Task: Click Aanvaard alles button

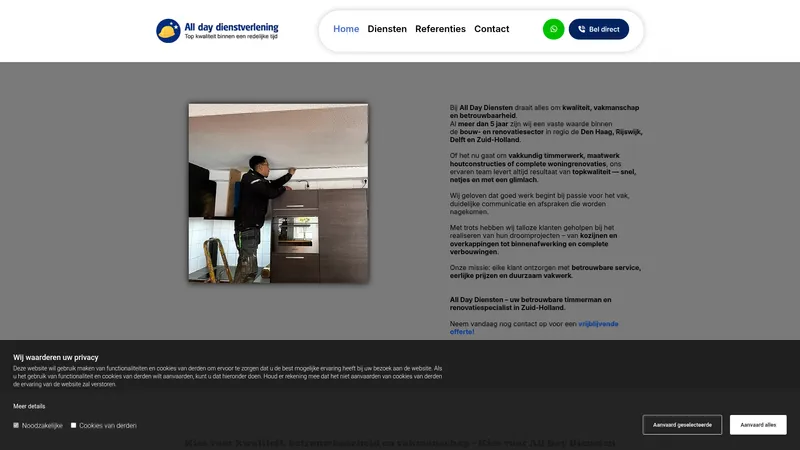Action: pos(758,424)
